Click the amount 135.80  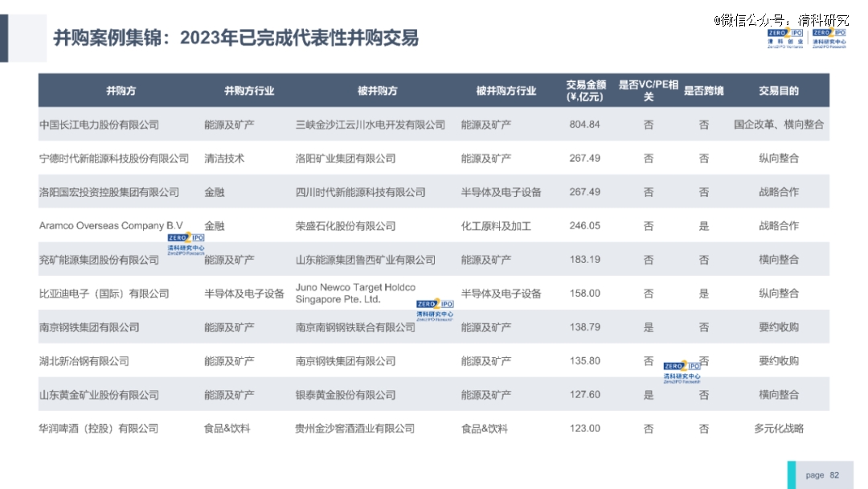[x=584, y=361]
